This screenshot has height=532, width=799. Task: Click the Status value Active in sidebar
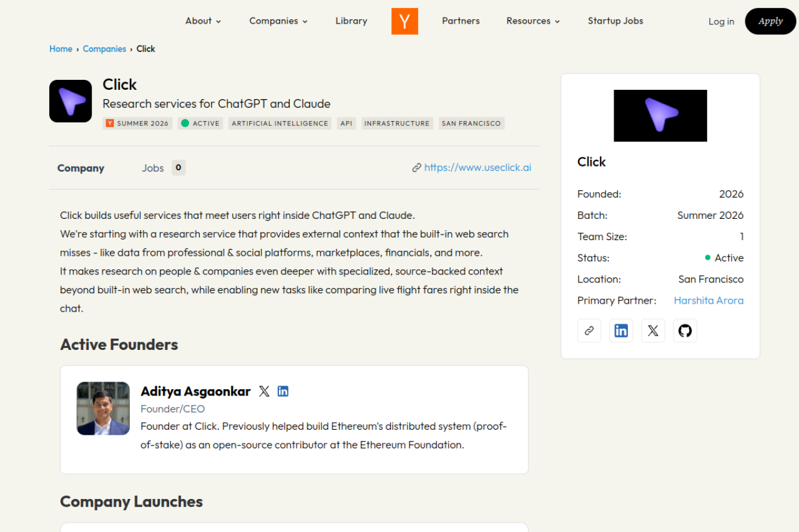pos(724,258)
